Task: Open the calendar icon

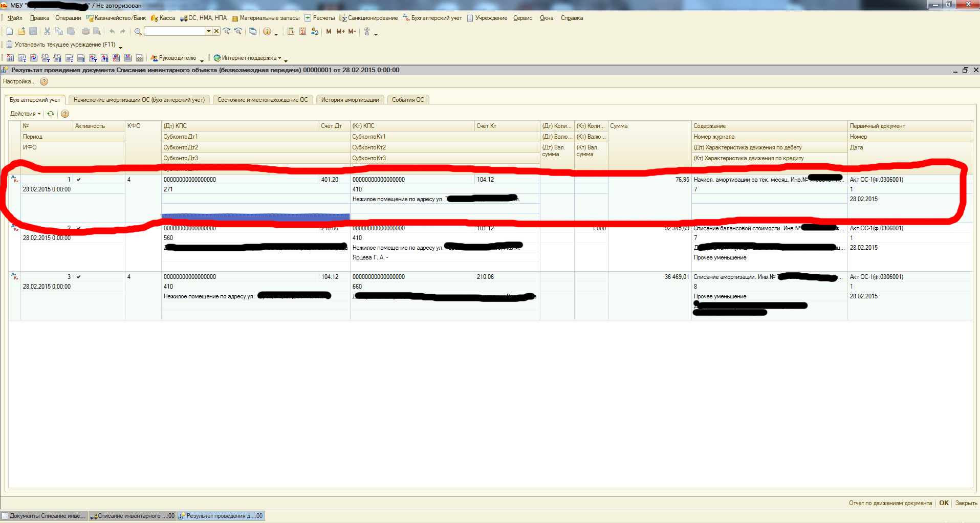Action: (302, 31)
